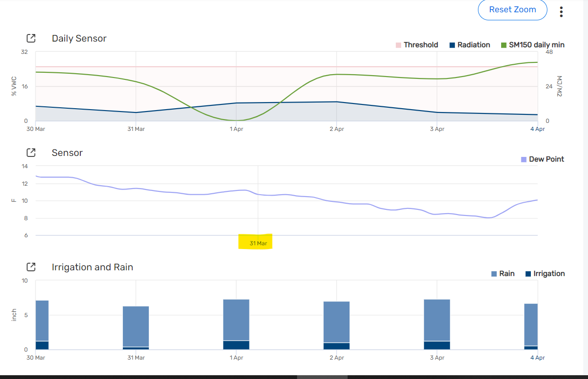
Task: Expand the Sensor chart to full view
Action: coord(31,152)
